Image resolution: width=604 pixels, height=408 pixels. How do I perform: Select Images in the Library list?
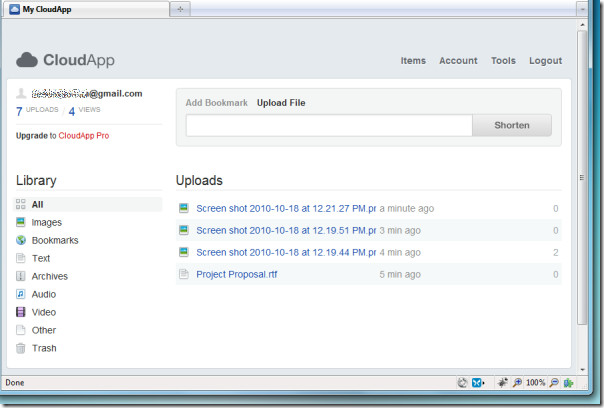[47, 222]
